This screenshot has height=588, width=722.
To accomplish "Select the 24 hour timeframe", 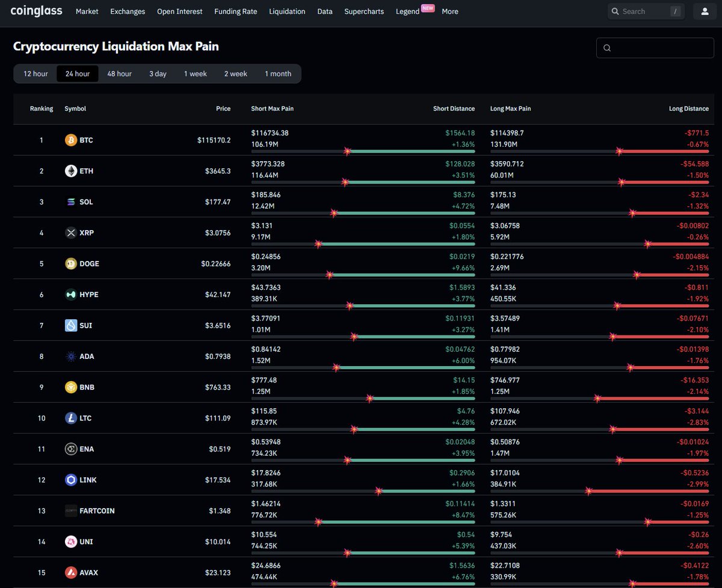I will [x=78, y=74].
